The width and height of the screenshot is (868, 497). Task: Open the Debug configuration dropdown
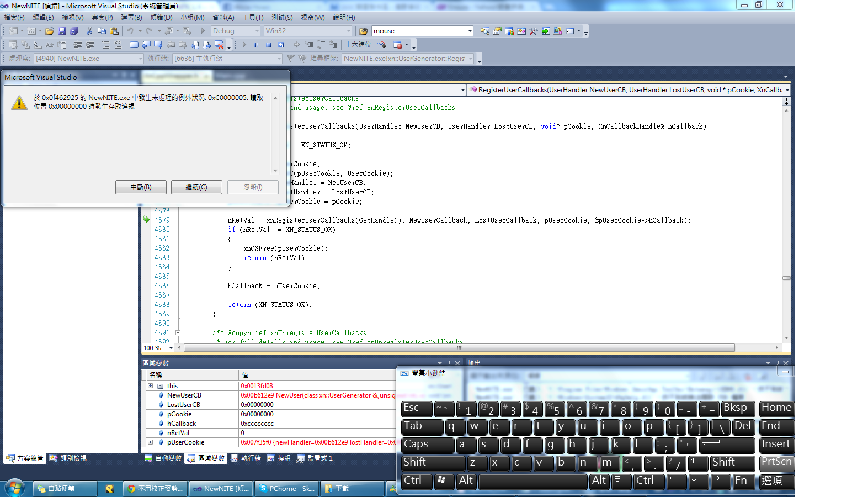[x=257, y=31]
